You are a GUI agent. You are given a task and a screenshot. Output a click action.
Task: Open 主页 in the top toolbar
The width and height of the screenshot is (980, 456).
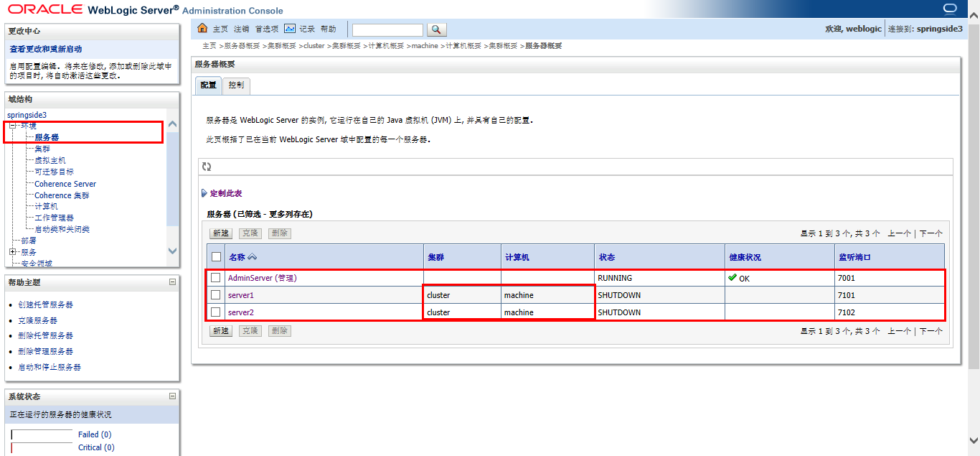(x=220, y=29)
